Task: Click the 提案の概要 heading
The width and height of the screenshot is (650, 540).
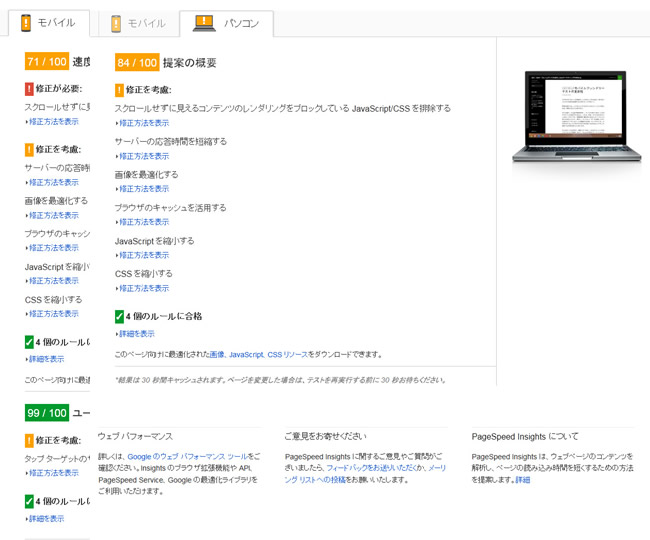Action: (x=189, y=63)
